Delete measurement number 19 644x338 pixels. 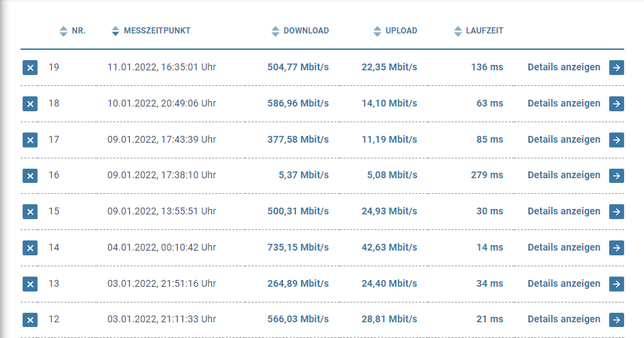pos(30,68)
